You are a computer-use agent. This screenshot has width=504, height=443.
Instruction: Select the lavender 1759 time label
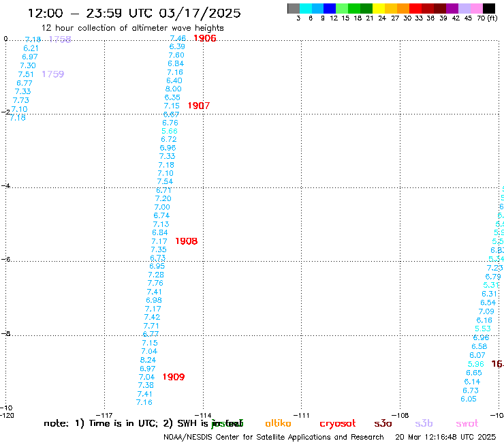pyautogui.click(x=53, y=74)
